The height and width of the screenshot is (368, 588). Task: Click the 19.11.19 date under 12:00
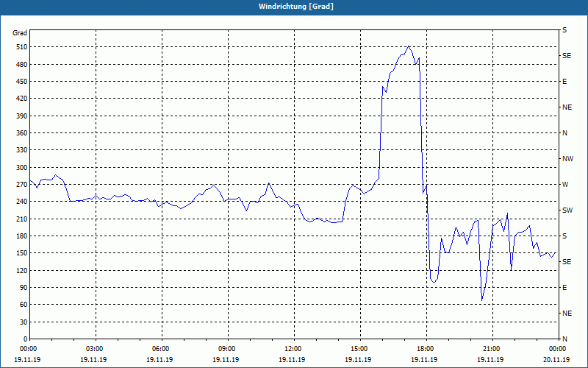coord(292,360)
